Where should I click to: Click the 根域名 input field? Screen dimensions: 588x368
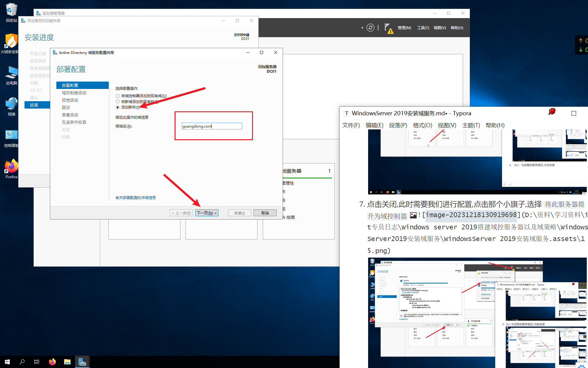(212, 126)
